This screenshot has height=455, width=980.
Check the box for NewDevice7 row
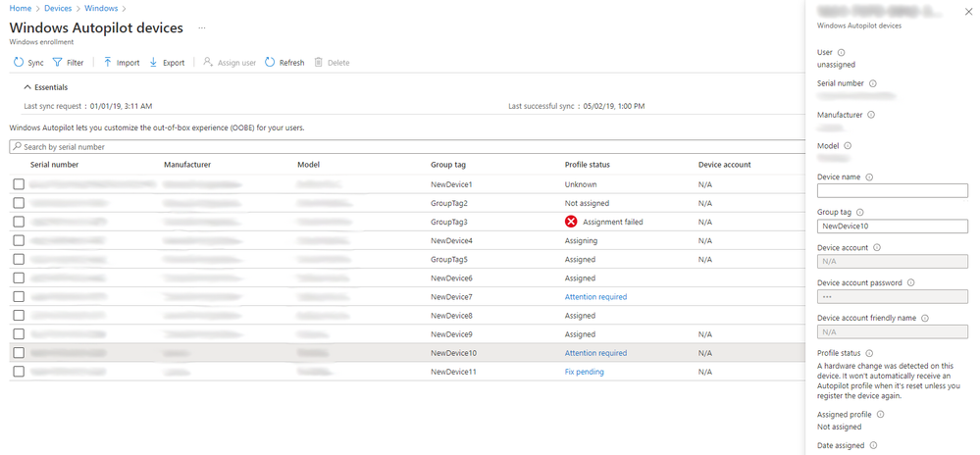tap(19, 297)
